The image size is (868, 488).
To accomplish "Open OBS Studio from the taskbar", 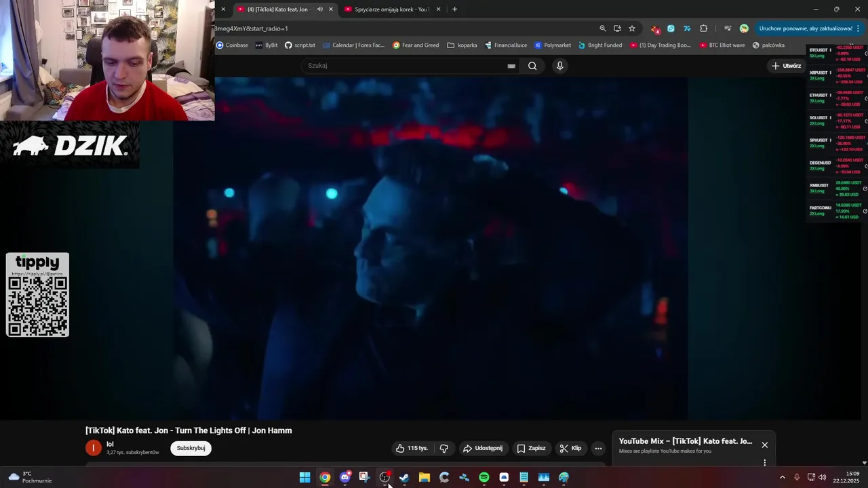I will pos(384,478).
